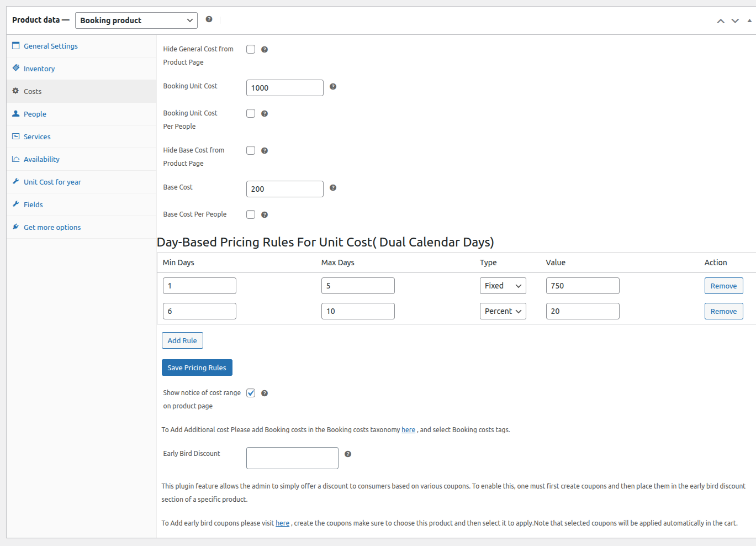
Task: Click the move panel up arrow icon
Action: click(x=721, y=21)
